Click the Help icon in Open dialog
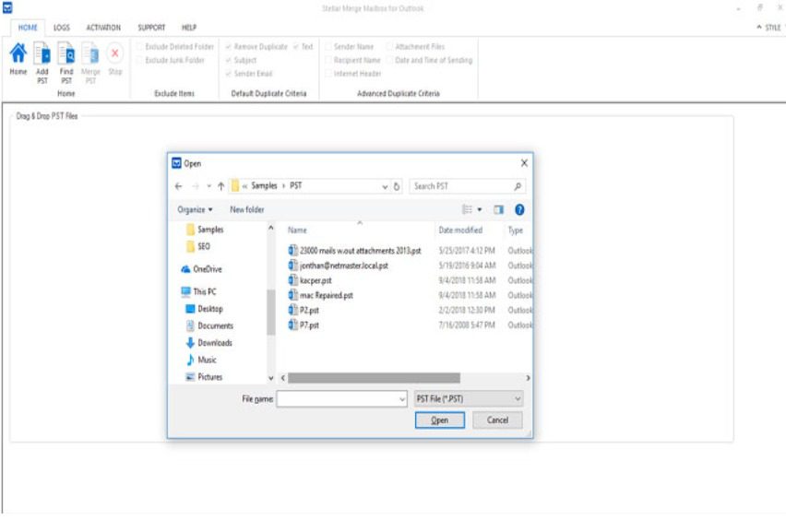Viewport: 786px width, 532px height. [x=519, y=209]
